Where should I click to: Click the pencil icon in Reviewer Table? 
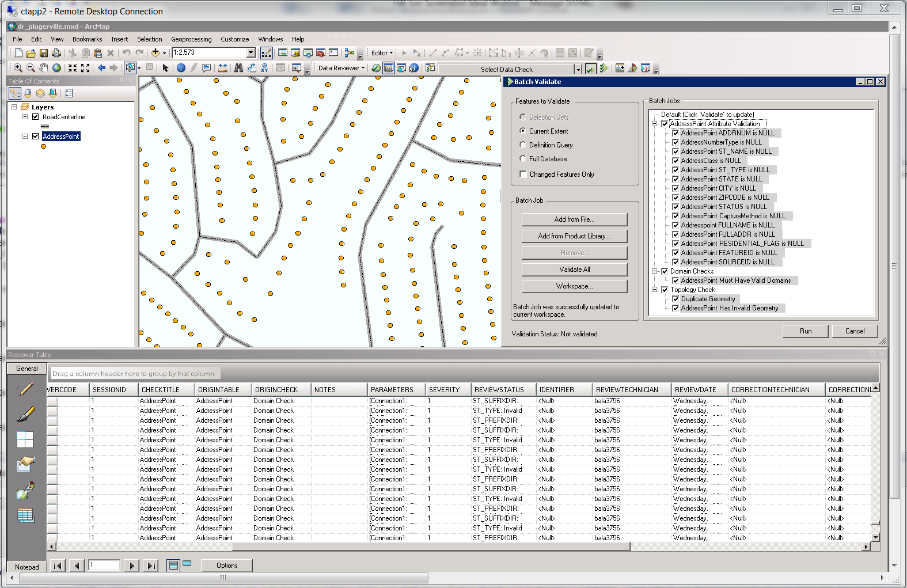pos(25,389)
